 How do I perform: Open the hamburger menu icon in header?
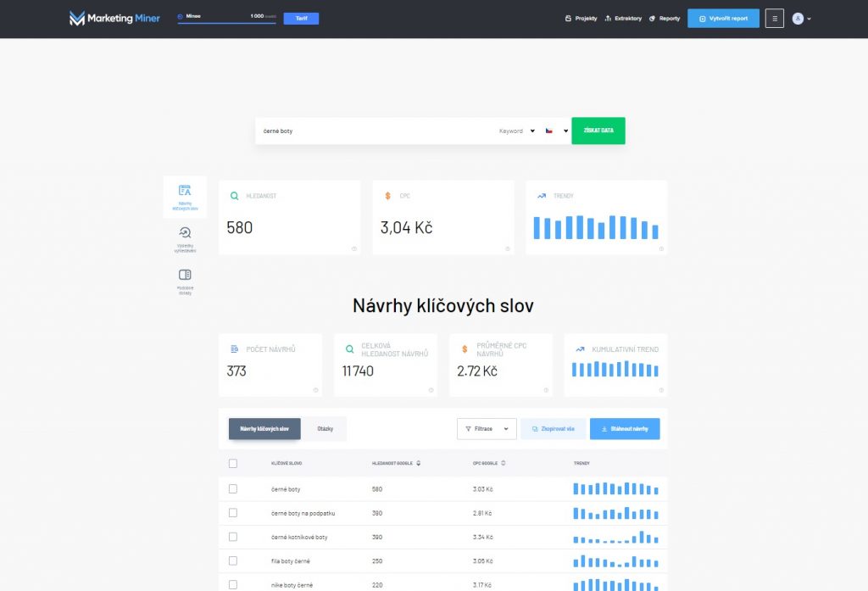(x=774, y=18)
